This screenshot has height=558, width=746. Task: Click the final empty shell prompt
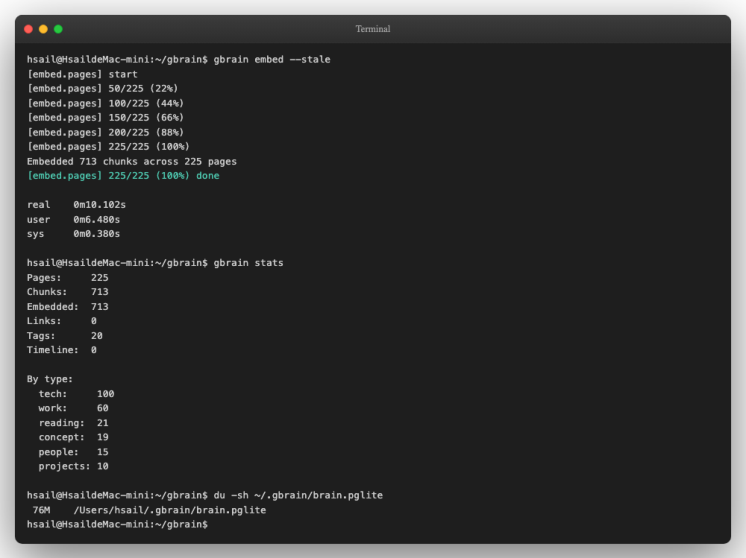[x=117, y=524]
